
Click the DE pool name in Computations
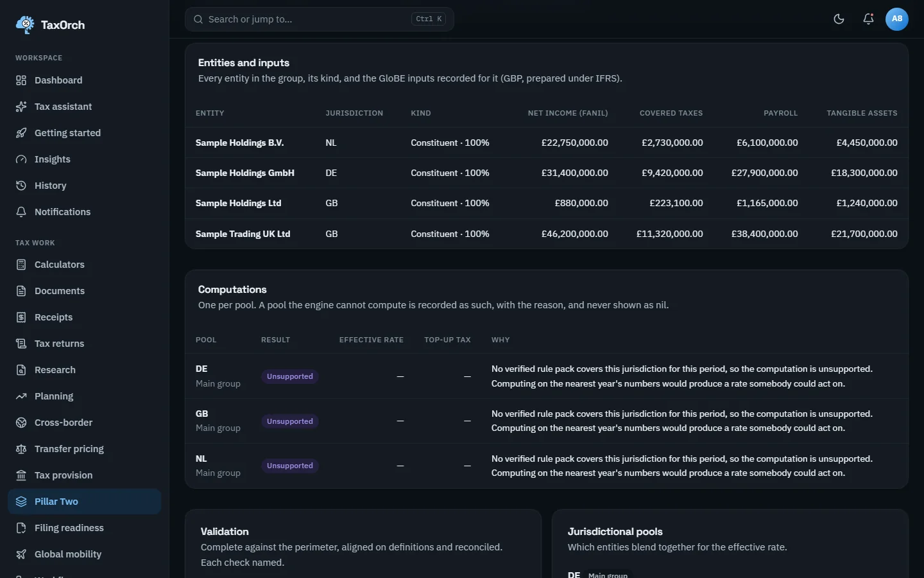pos(201,369)
